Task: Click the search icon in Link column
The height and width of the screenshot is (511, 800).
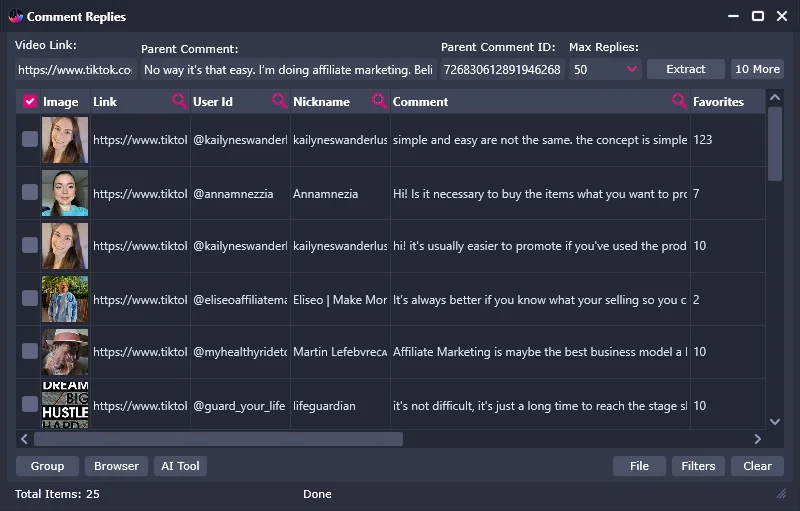Action: tap(179, 101)
